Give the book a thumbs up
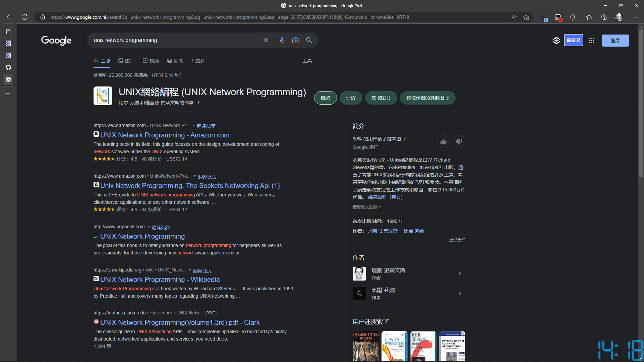The height and width of the screenshot is (362, 644). tap(443, 141)
